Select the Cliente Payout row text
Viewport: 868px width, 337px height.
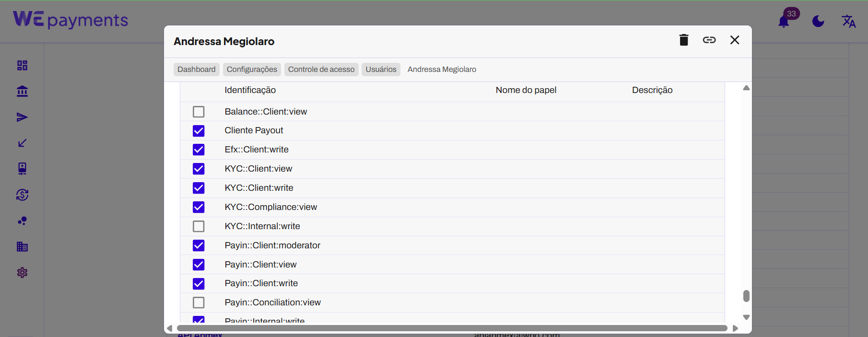point(254,130)
